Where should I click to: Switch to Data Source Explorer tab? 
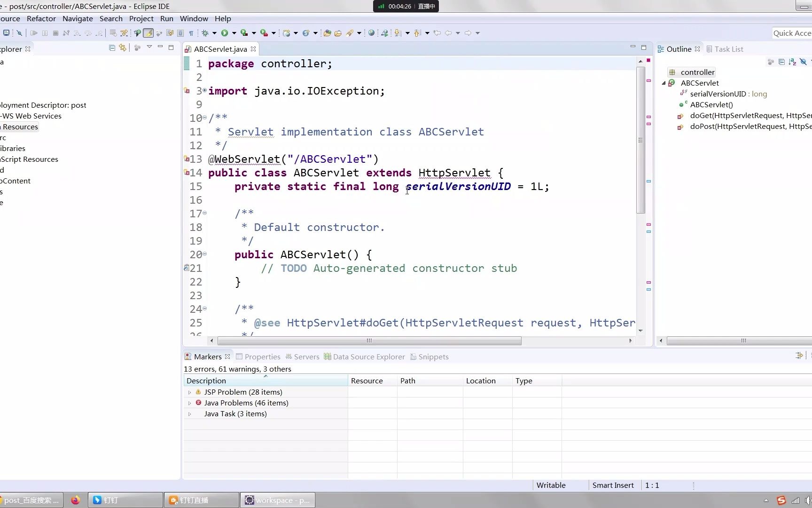click(364, 357)
